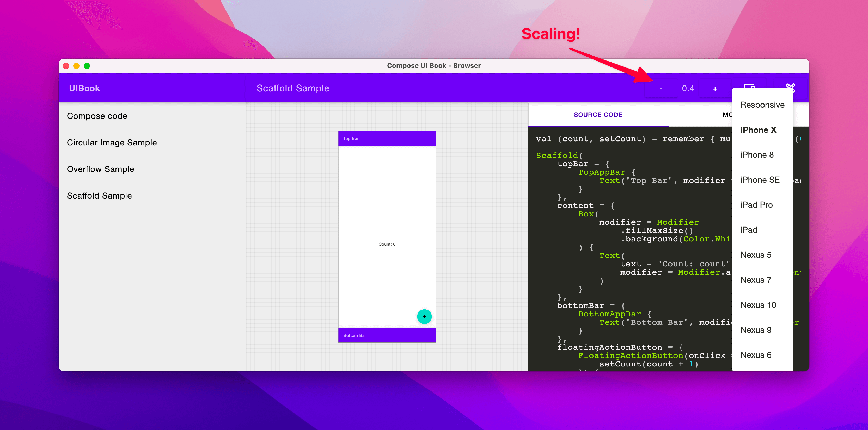Image resolution: width=868 pixels, height=430 pixels.
Task: Close the window with the red button
Action: coord(66,66)
